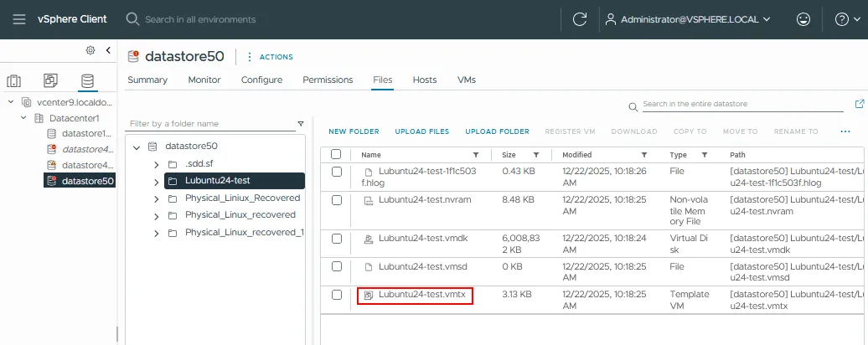This screenshot has width=868, height=345.
Task: Open the help question mark menu
Action: coord(848,19)
